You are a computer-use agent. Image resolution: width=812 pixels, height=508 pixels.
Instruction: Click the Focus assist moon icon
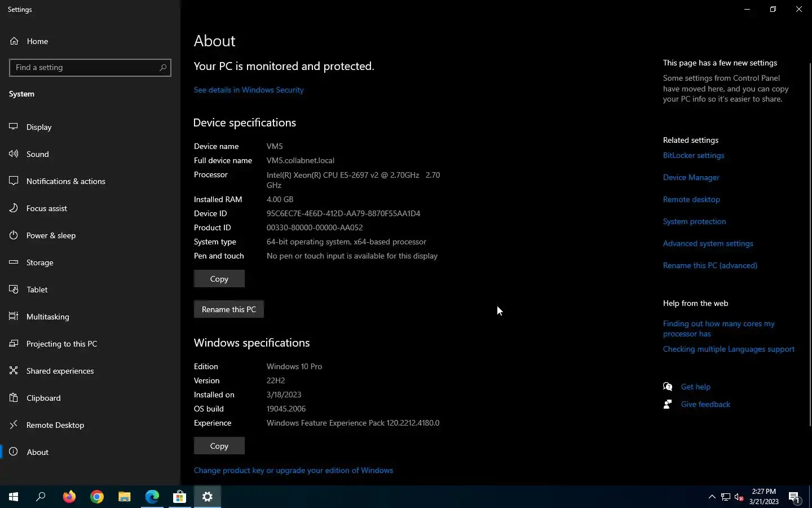pos(14,208)
